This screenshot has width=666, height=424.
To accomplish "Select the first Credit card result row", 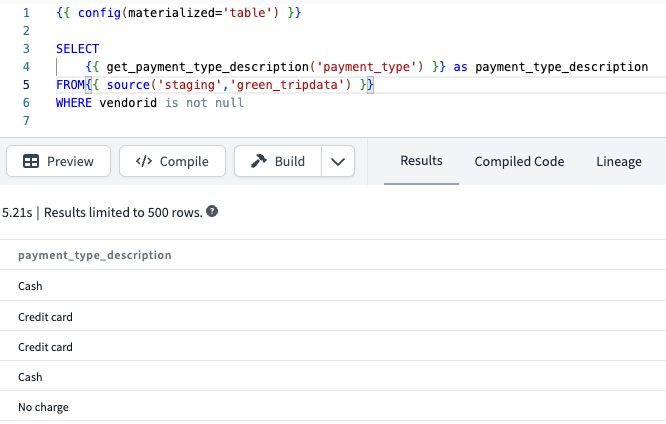I will click(333, 316).
